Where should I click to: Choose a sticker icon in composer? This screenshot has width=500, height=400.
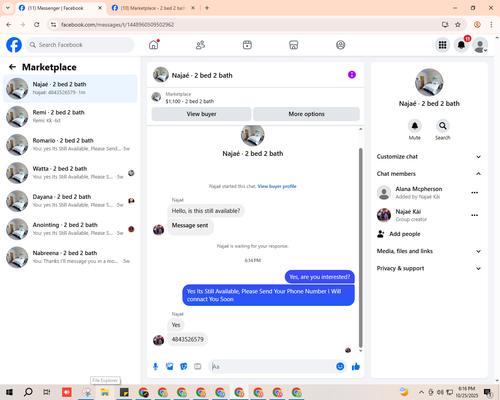point(184,367)
